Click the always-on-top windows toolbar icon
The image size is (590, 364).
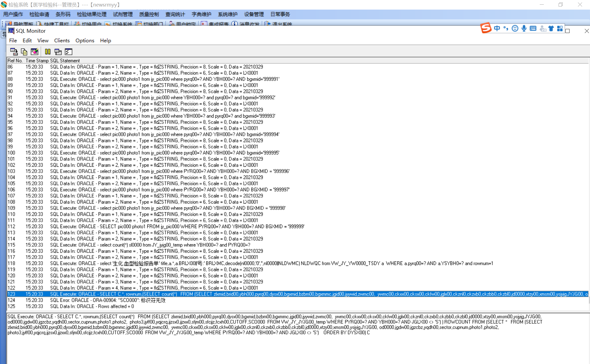tap(58, 52)
